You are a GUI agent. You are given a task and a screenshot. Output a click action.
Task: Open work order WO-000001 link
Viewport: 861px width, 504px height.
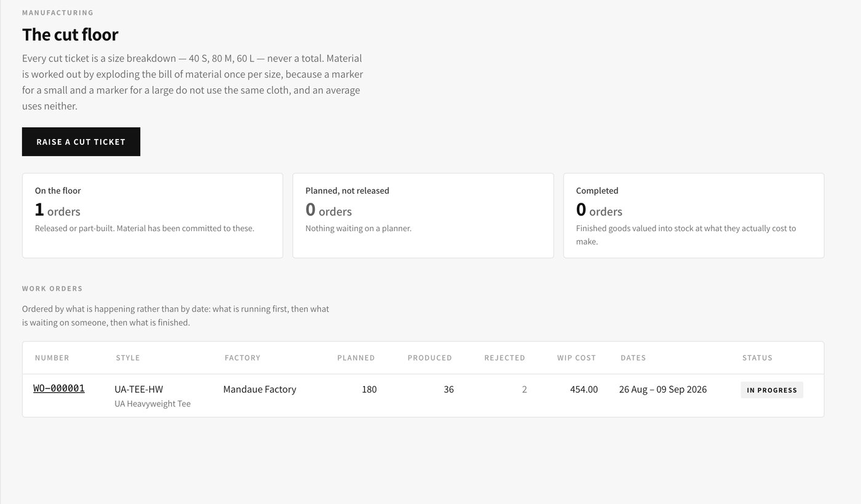[x=59, y=388]
